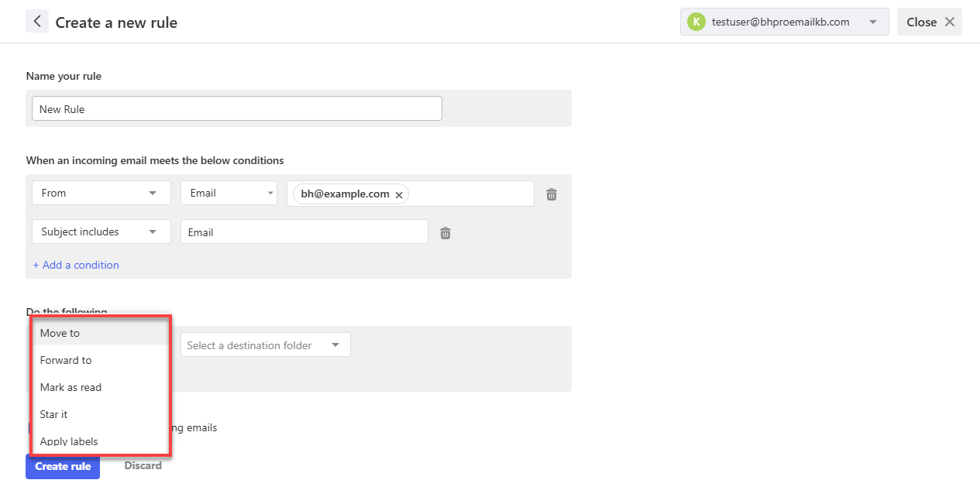Viewport: 980px width, 504px height.
Task: Click the subject text field containing Email
Action: point(304,231)
